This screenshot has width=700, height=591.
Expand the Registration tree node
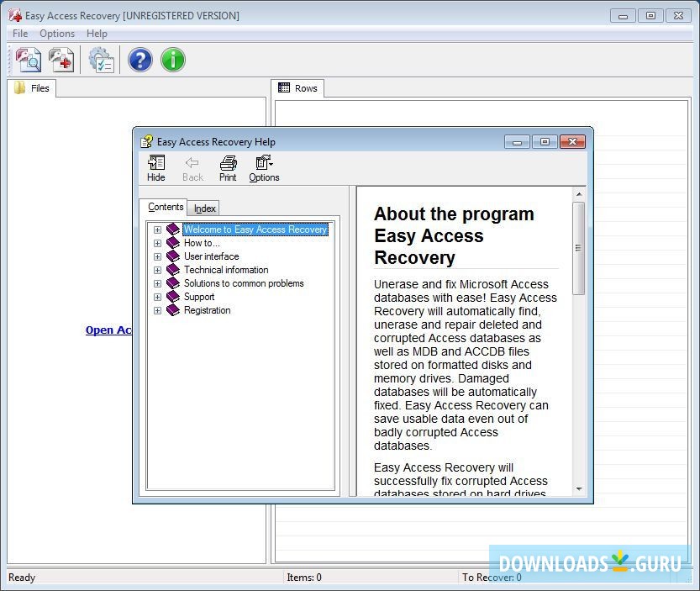coord(157,310)
